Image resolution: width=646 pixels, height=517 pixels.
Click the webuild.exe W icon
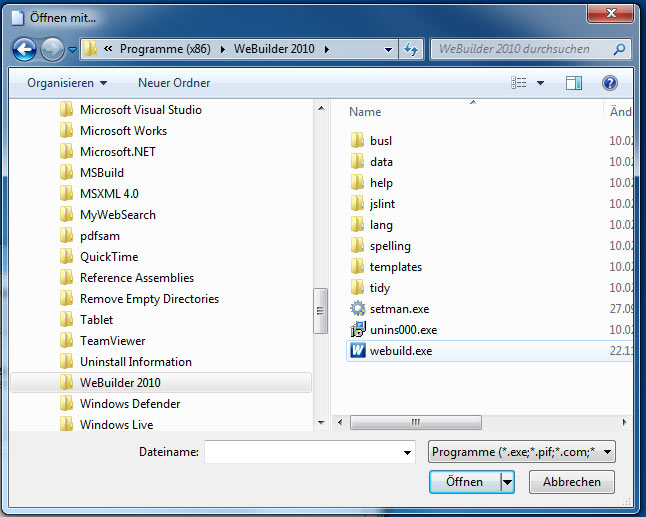coord(358,351)
